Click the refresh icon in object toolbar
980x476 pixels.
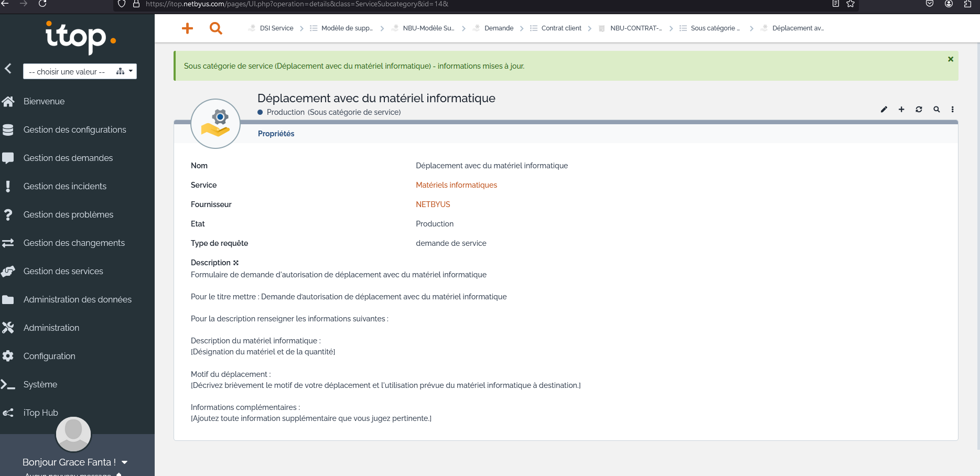(x=919, y=110)
